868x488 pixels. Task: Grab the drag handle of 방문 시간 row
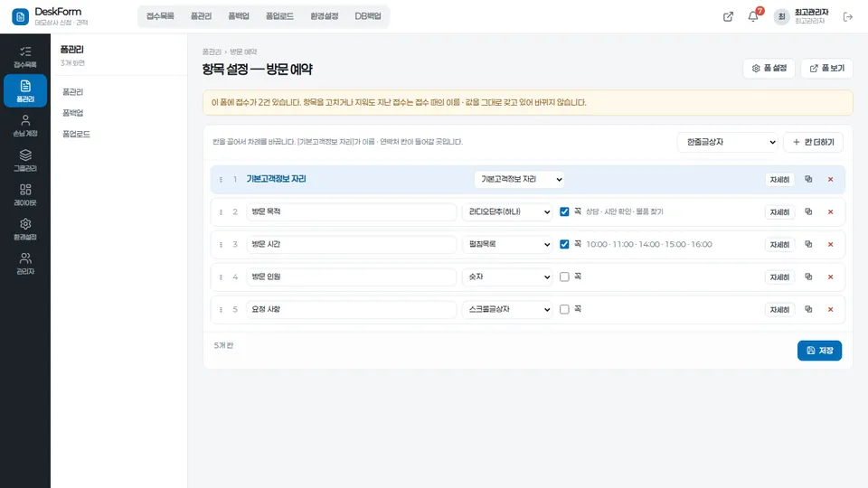point(221,244)
